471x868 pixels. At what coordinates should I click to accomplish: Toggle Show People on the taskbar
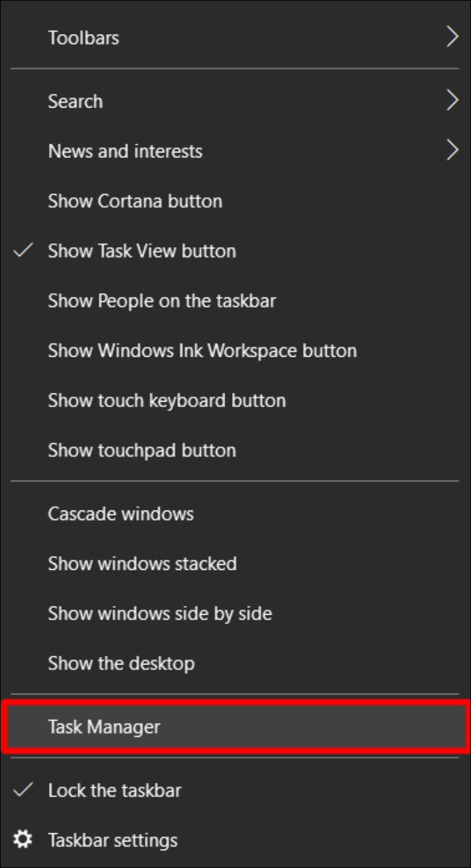[x=161, y=300]
